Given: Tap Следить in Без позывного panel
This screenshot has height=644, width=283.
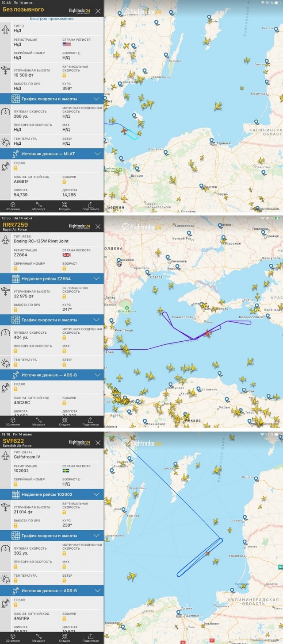Looking at the screenshot, I should (x=65, y=206).
